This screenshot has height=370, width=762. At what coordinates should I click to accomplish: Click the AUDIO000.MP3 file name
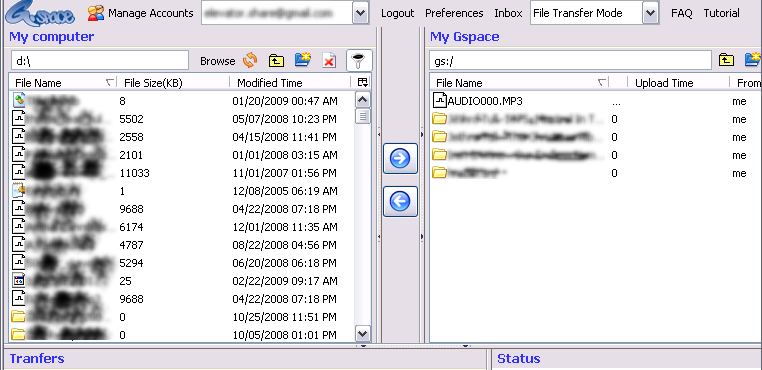tap(485, 101)
